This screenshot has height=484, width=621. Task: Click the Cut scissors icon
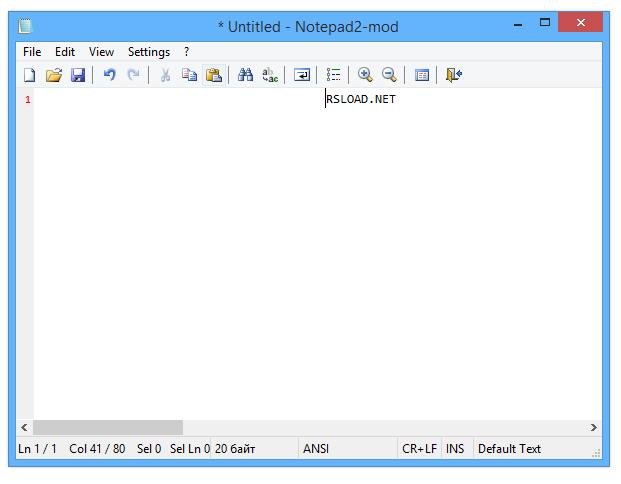[x=166, y=75]
